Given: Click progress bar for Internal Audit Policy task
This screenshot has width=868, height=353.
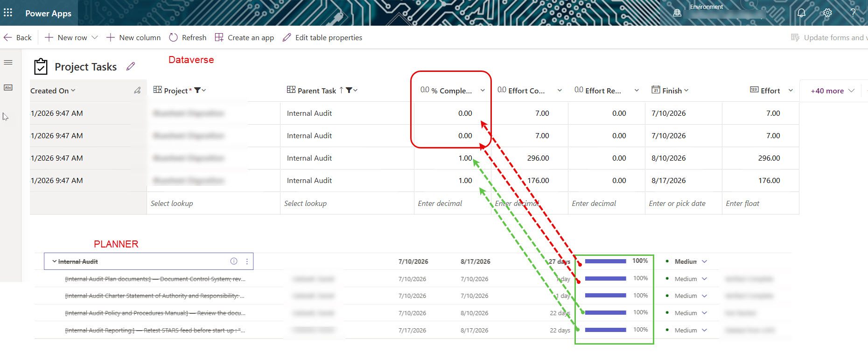Looking at the screenshot, I should tap(605, 312).
